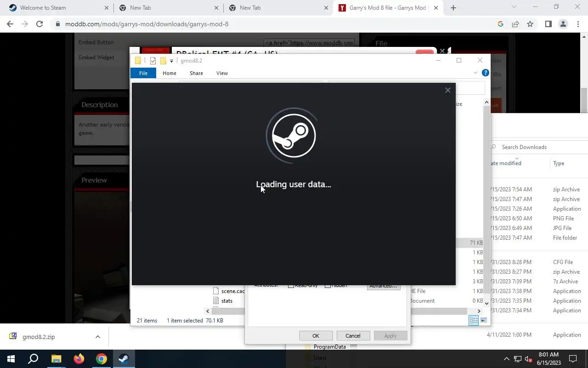Image resolution: width=588 pixels, height=368 pixels.
Task: Click the Search Downloads field
Action: tap(540, 147)
